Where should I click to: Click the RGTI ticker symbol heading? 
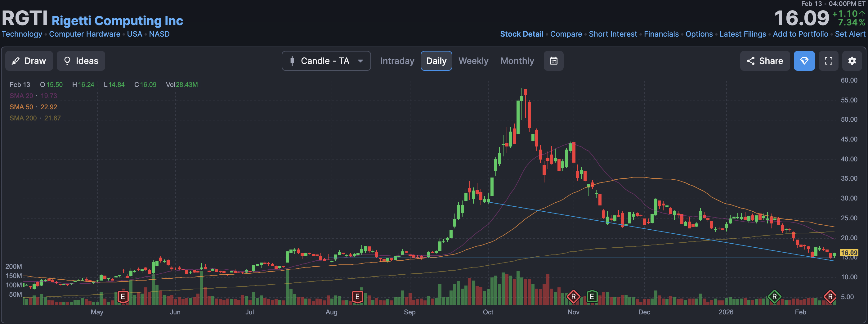[x=25, y=18]
